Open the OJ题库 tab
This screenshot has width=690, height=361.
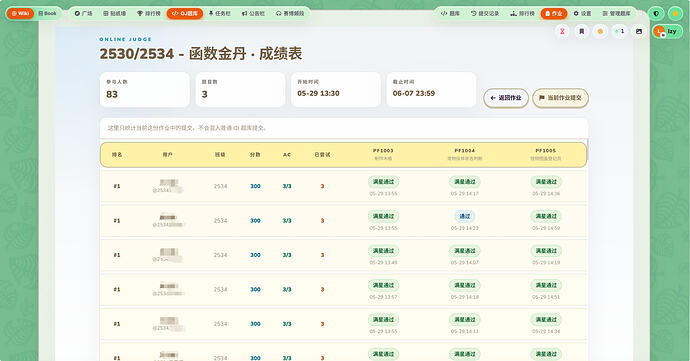coord(185,13)
